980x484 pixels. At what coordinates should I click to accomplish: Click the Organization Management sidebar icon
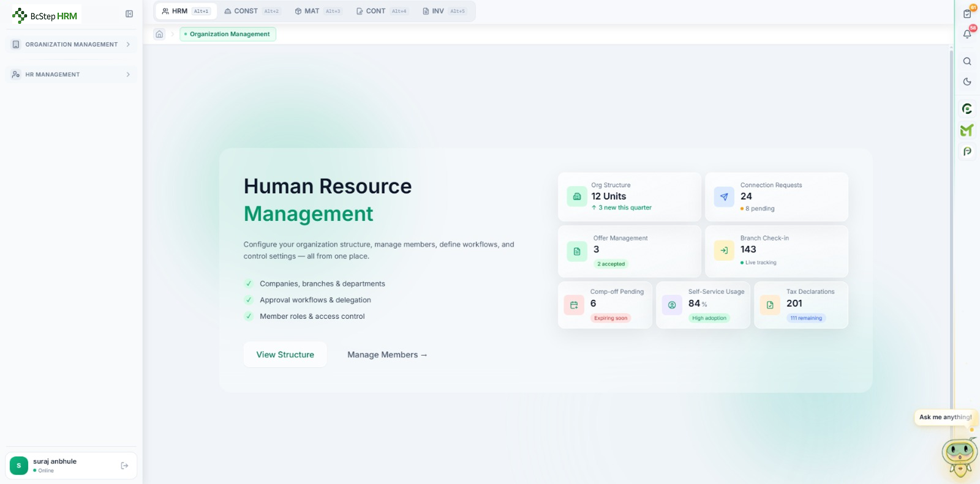tap(16, 45)
